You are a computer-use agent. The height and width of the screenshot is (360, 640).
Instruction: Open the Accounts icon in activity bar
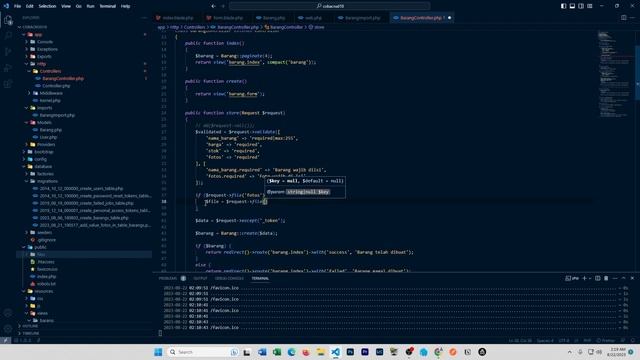8,313
